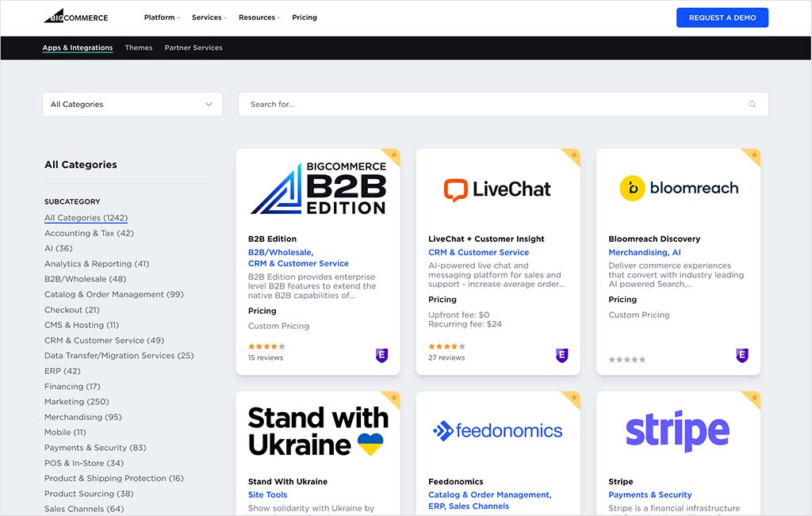This screenshot has width=812, height=516.
Task: Open the Bloomreach Discovery title
Action: 654,239
